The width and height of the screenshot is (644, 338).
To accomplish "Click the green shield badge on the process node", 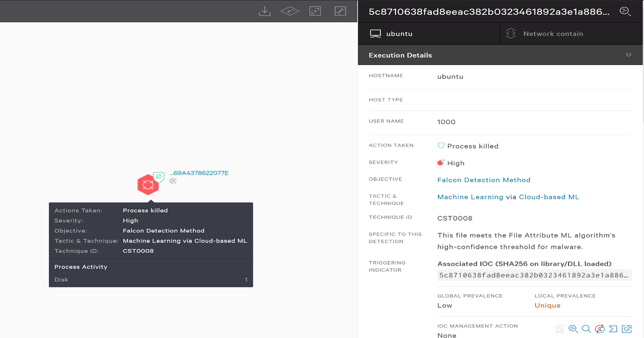I will [x=158, y=177].
